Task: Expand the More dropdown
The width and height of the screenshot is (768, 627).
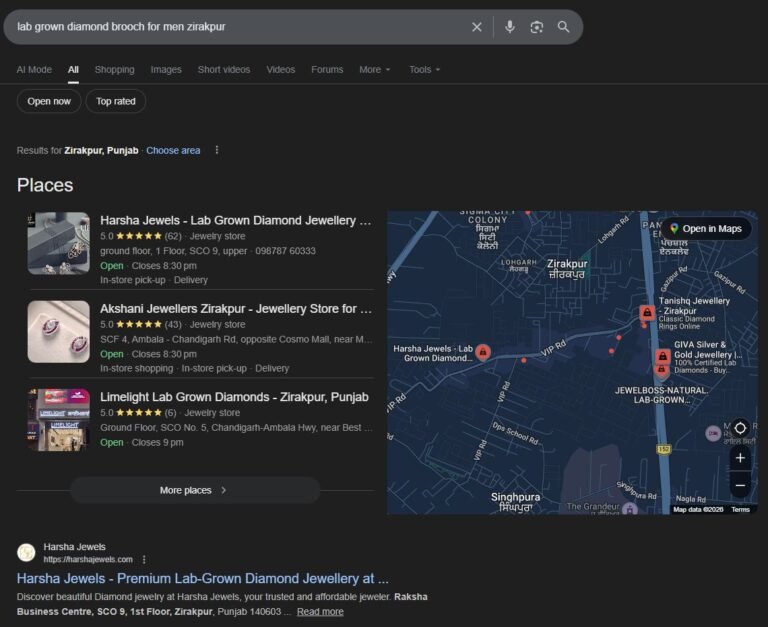Action: pos(375,70)
